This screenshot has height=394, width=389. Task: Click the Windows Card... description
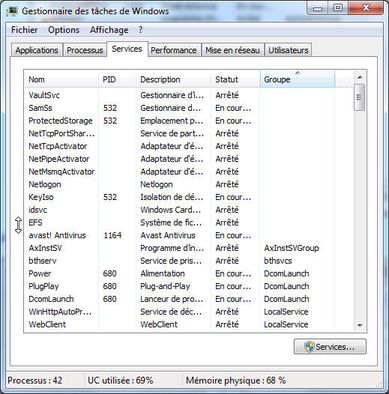point(170,210)
